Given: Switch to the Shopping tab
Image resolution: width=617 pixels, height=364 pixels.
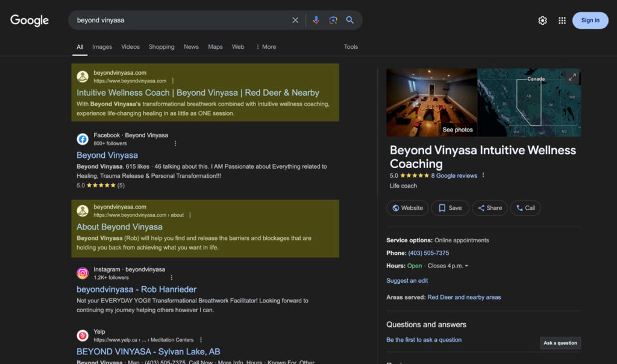Looking at the screenshot, I should coord(161,47).
